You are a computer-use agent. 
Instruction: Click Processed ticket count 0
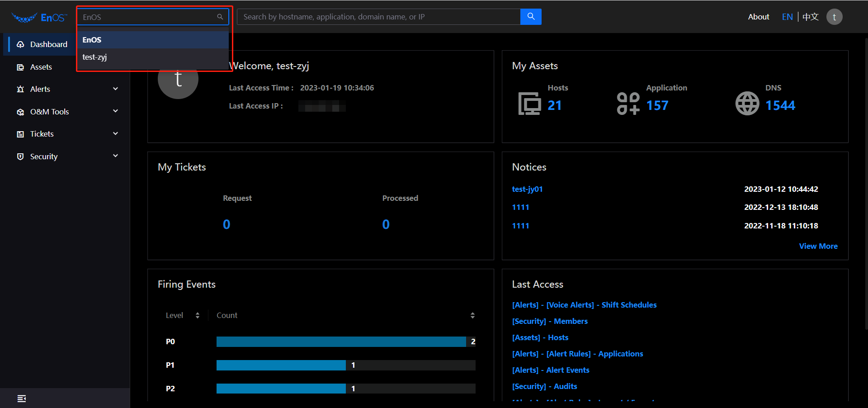point(386,224)
